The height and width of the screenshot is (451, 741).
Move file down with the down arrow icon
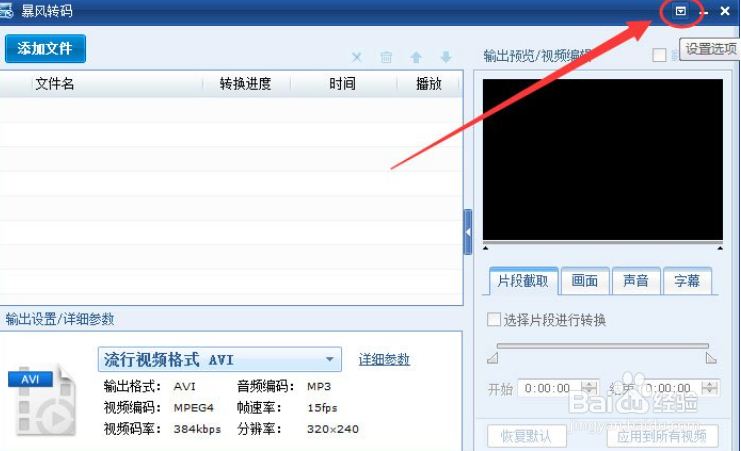click(x=446, y=58)
